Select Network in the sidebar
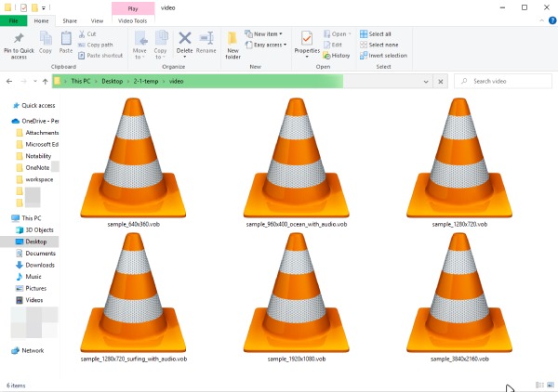This screenshot has height=392, width=558. click(28, 351)
